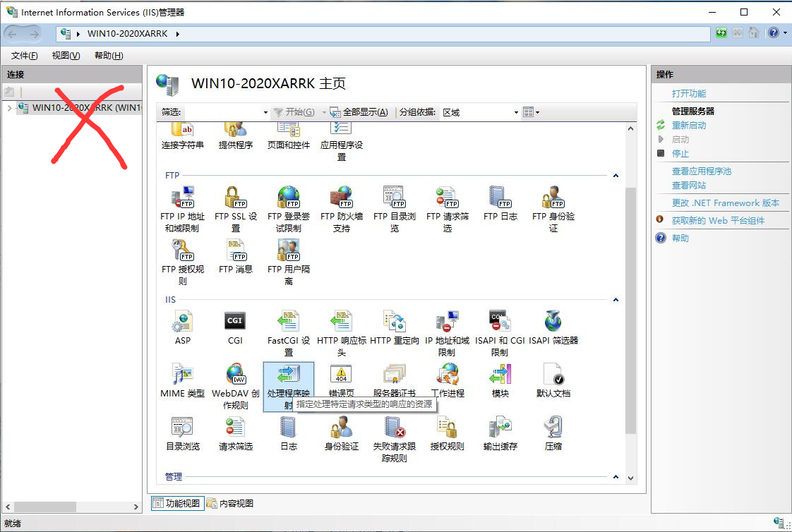The image size is (792, 532).
Task: Open FTP 身份验证 icon
Action: [x=553, y=210]
